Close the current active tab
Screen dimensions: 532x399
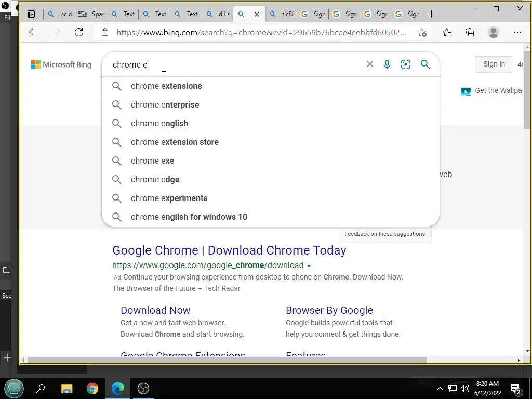(257, 14)
